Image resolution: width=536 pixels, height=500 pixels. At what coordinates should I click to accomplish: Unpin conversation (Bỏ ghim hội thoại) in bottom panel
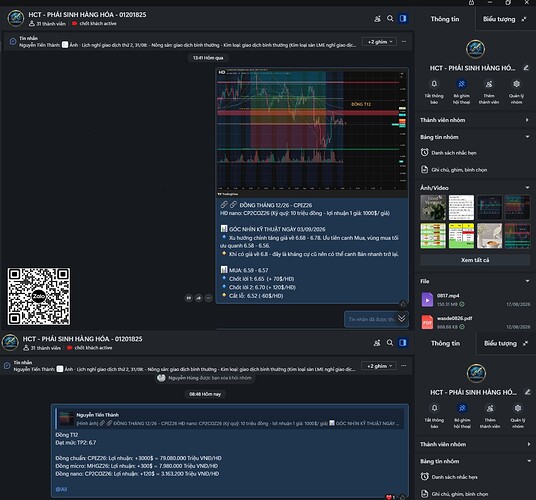point(462,408)
